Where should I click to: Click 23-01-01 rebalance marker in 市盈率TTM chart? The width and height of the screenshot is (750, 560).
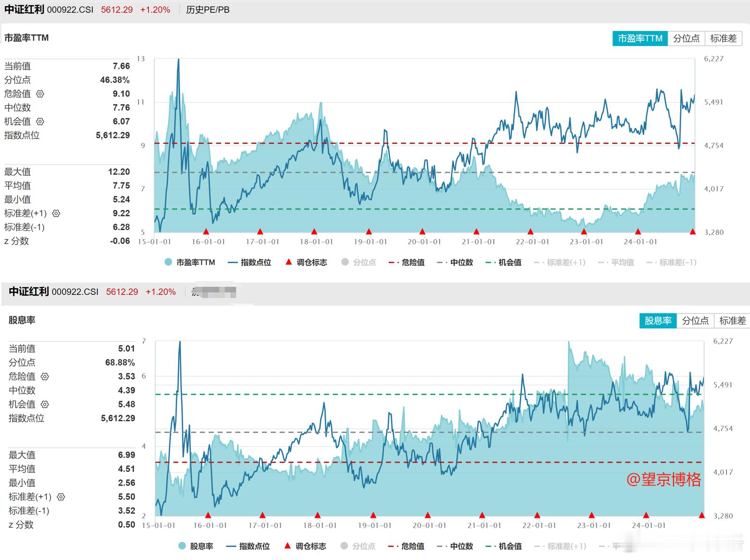coord(584,231)
